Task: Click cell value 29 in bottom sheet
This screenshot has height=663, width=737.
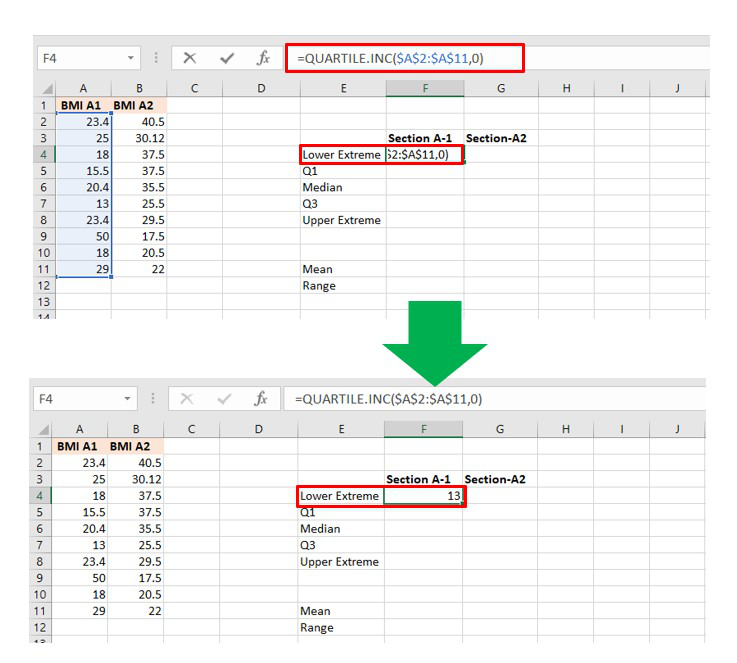Action: click(99, 611)
